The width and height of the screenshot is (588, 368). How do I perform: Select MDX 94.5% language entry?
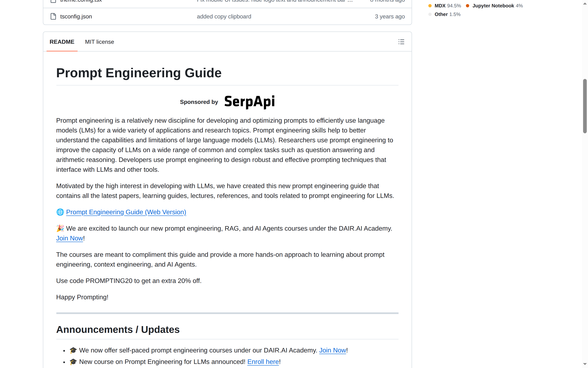tap(445, 6)
